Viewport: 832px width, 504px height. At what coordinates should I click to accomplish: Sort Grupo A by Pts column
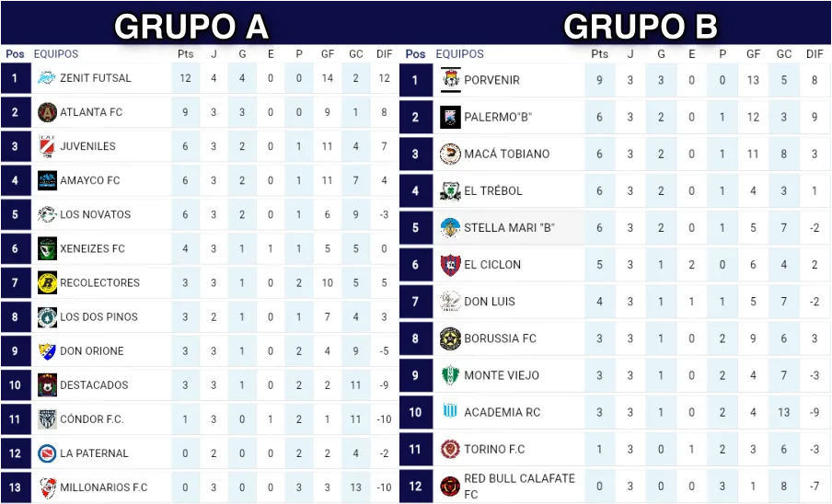click(185, 54)
